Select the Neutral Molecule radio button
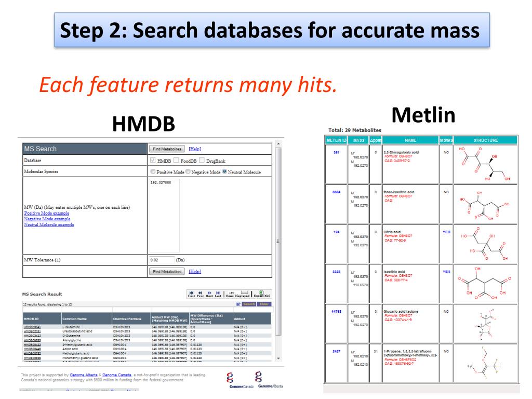The width and height of the screenshot is (532, 399). click(x=224, y=171)
